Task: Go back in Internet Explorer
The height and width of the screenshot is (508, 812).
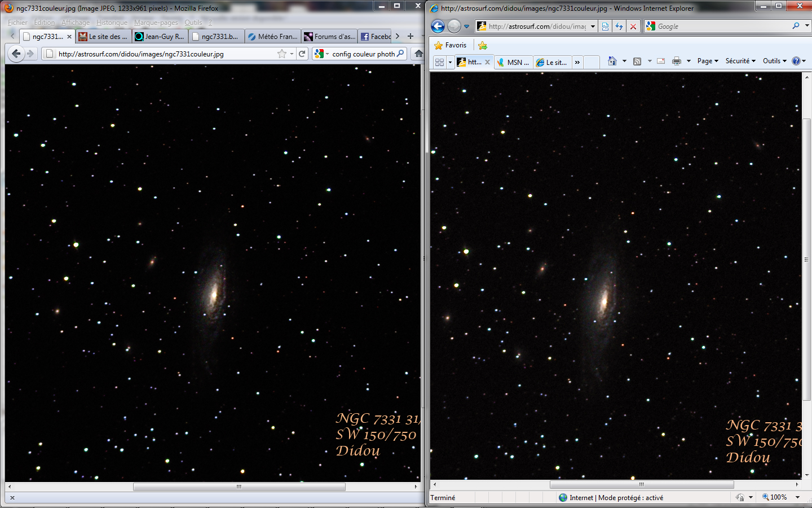Action: click(x=438, y=26)
